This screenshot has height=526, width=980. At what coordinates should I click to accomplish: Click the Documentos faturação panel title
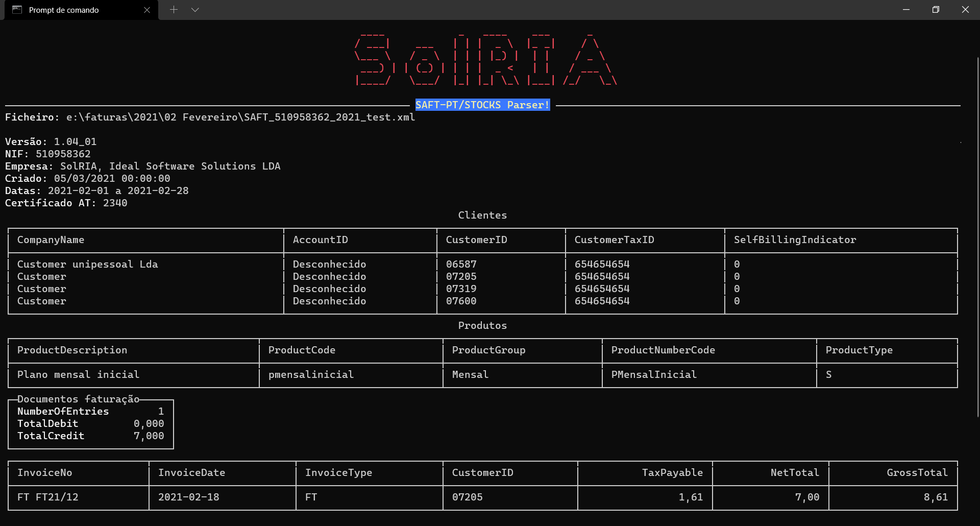78,399
